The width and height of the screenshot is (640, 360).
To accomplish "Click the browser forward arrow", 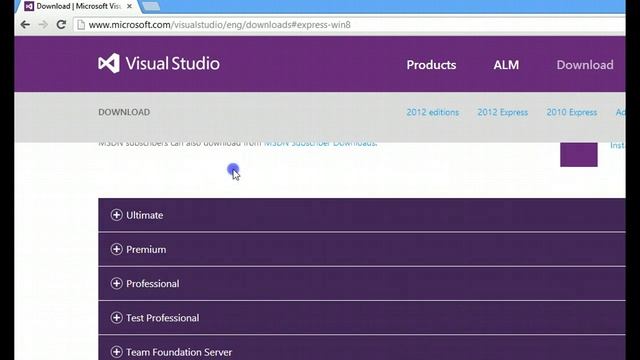I will pos(43,24).
